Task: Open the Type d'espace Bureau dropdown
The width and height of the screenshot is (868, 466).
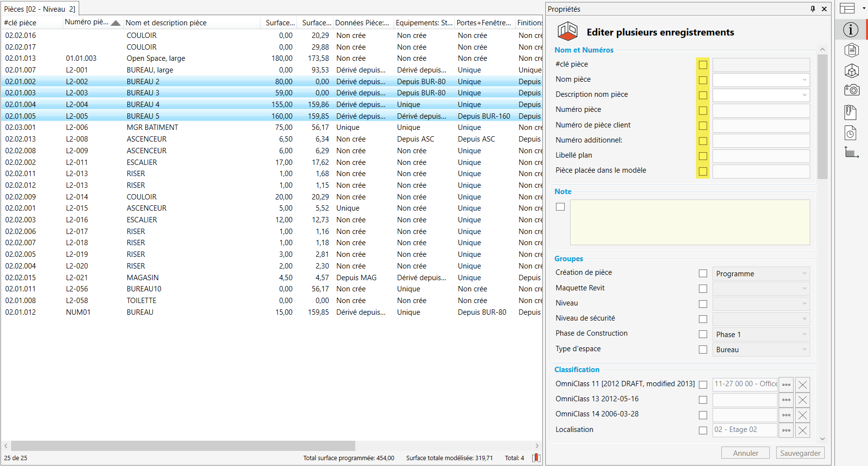Action: coord(761,350)
